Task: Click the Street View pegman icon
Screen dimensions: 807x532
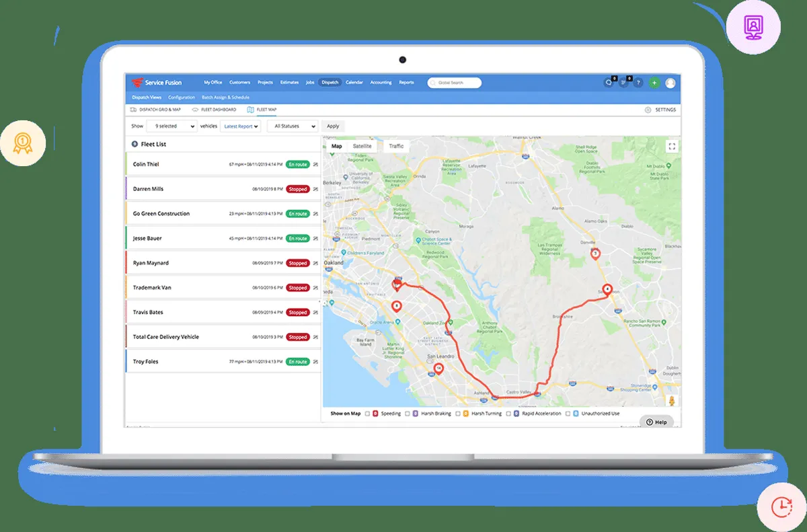Action: 670,402
